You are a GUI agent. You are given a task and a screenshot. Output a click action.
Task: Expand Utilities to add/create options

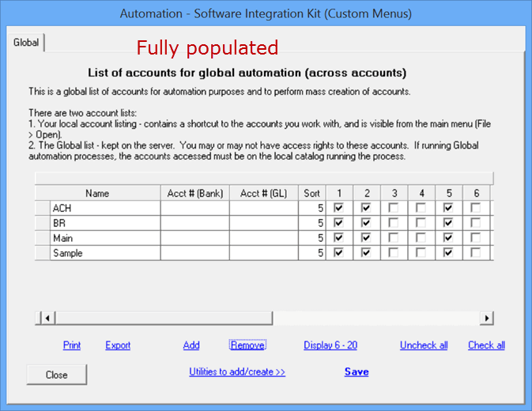click(x=237, y=372)
